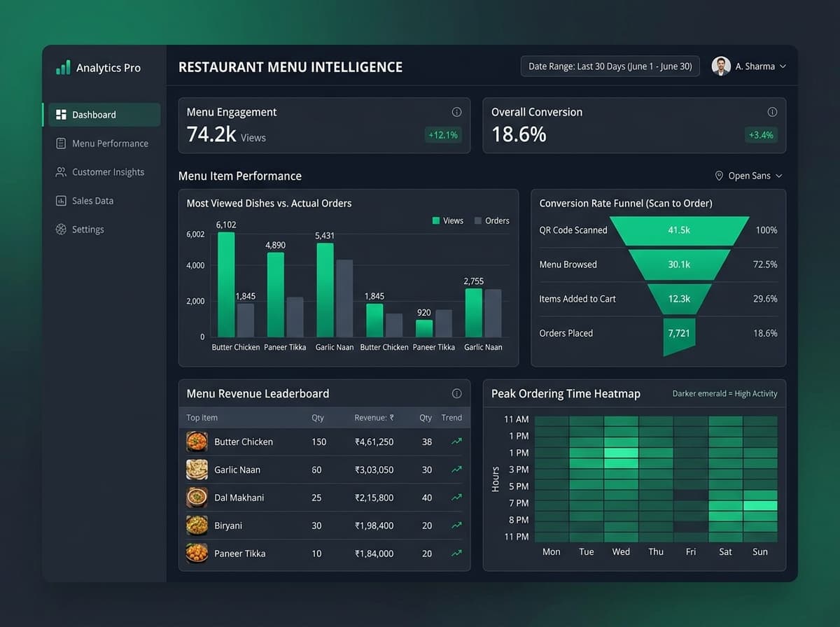
Task: Click the trend arrow for ₹1,84,000 row
Action: pyautogui.click(x=456, y=554)
